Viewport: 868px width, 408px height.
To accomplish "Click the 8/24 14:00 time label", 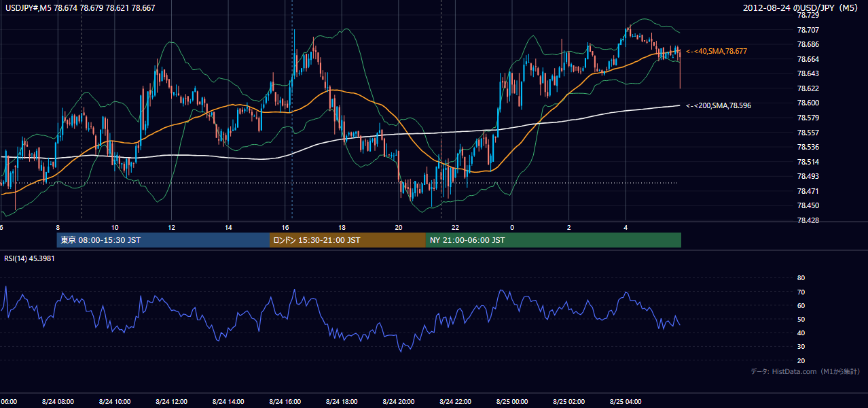I will pyautogui.click(x=228, y=401).
